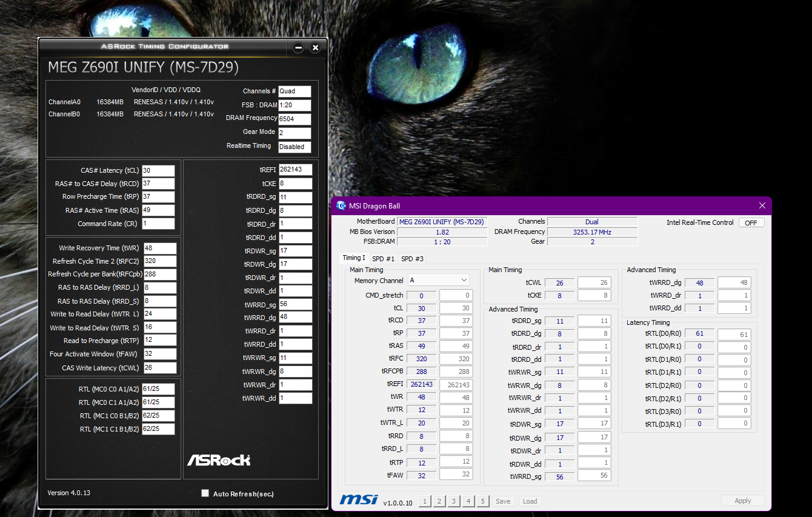Select profile button 4 in MSI Dragon Ball

pyautogui.click(x=468, y=501)
